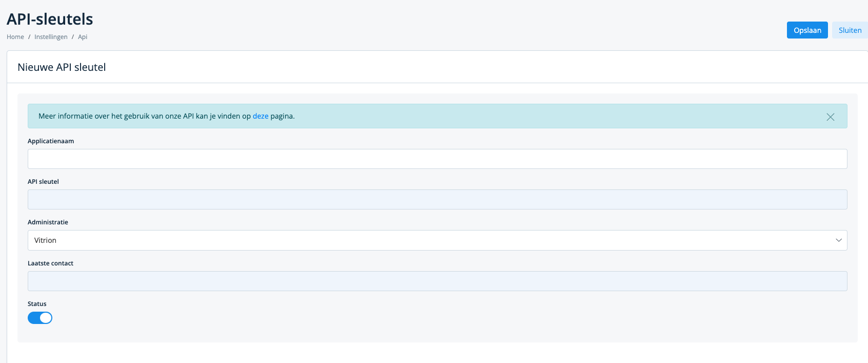This screenshot has width=868, height=363.
Task: Click the chevron arrow of the Administratie select
Action: (839, 240)
